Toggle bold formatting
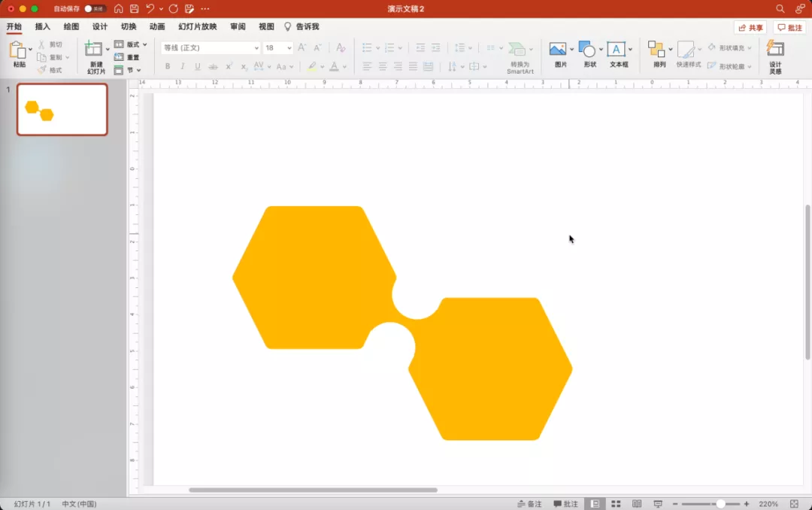 click(x=167, y=66)
